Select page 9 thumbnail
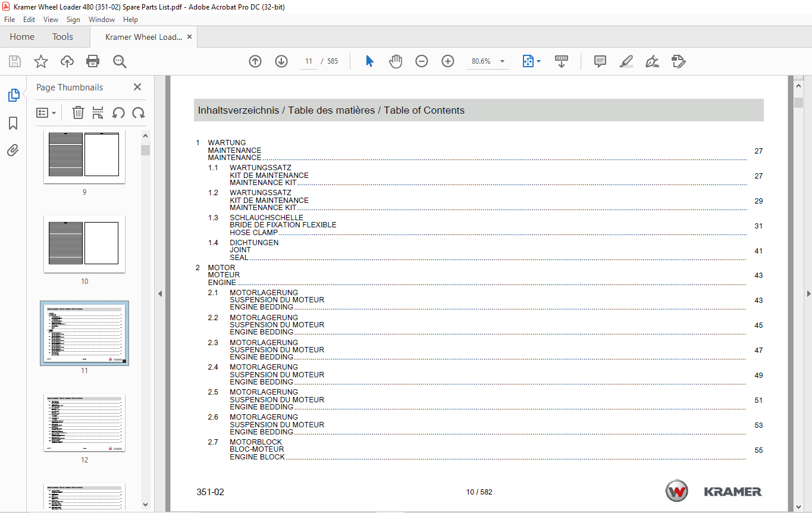This screenshot has height=513, width=812. pos(84,158)
